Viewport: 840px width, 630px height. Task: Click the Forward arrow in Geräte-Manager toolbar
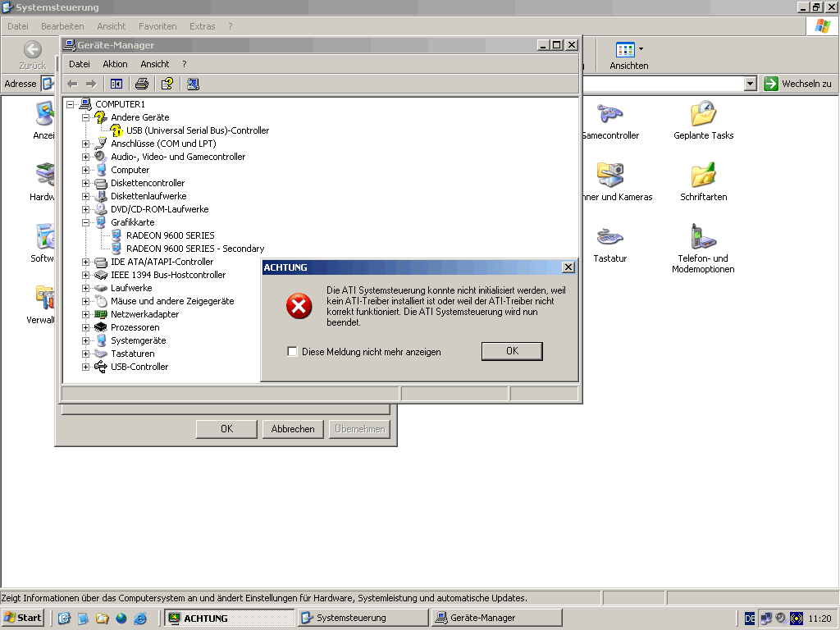[x=91, y=84]
